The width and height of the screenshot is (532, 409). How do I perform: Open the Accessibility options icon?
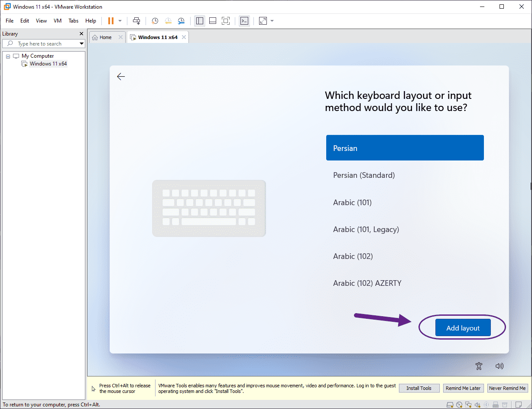coord(479,366)
